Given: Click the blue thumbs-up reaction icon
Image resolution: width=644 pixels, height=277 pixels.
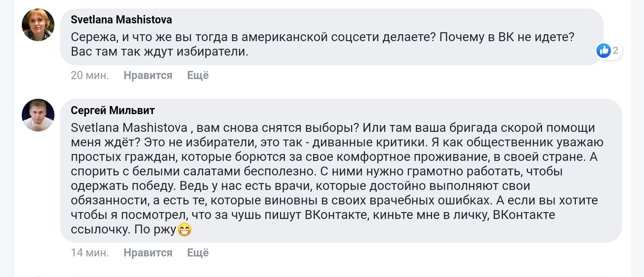Looking at the screenshot, I should point(603,50).
